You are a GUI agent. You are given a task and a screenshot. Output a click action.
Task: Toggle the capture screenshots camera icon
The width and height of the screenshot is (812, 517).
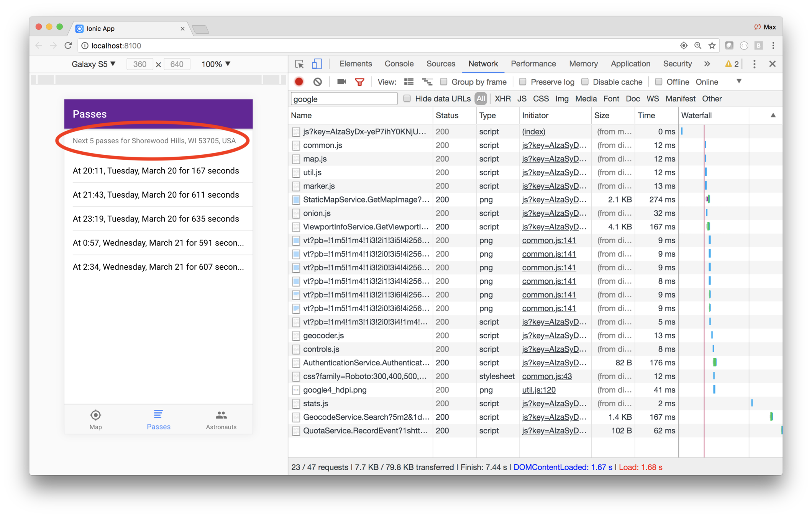pos(341,82)
